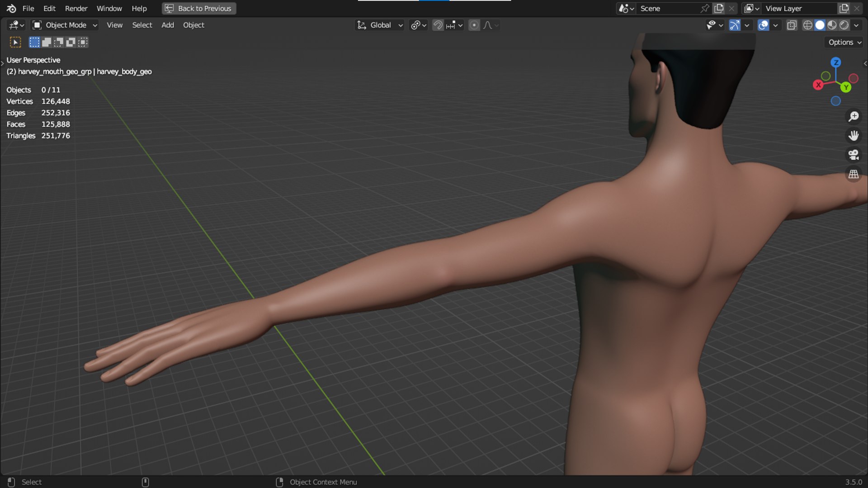This screenshot has width=868, height=488.
Task: Open the viewport View menu
Action: pyautogui.click(x=114, y=25)
